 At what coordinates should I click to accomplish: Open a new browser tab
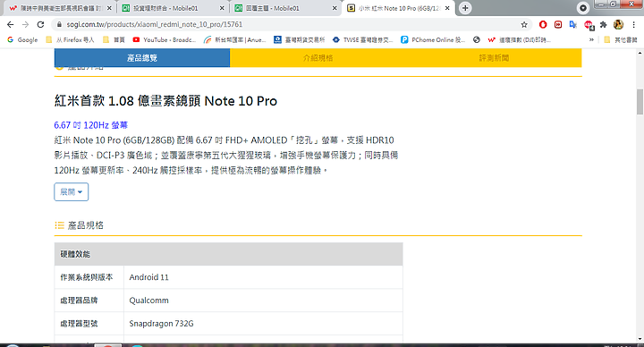pyautogui.click(x=465, y=8)
